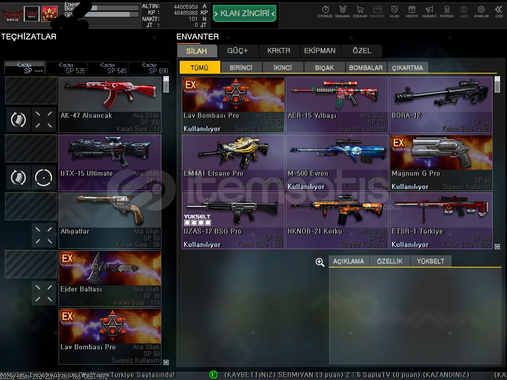Screen dimensions: 507x380
Task: Switch to the EKİPMAN inventory tab
Action: (x=320, y=51)
